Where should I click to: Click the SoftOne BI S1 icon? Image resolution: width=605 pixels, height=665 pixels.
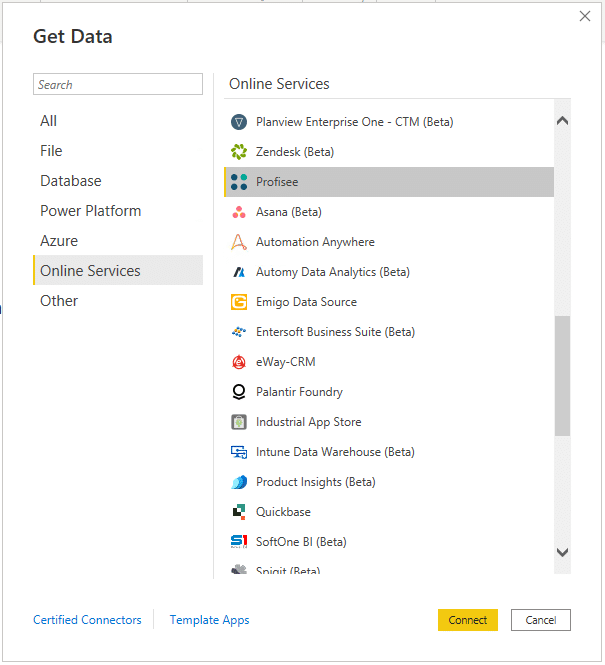[239, 542]
